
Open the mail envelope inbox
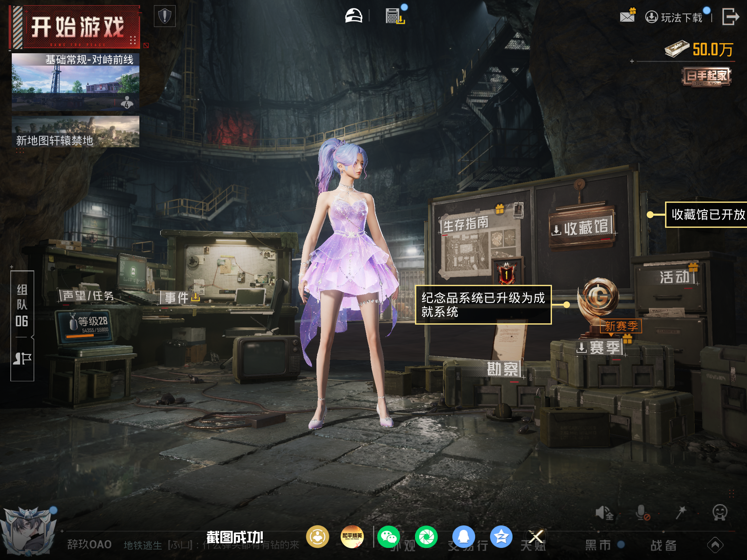(x=627, y=17)
